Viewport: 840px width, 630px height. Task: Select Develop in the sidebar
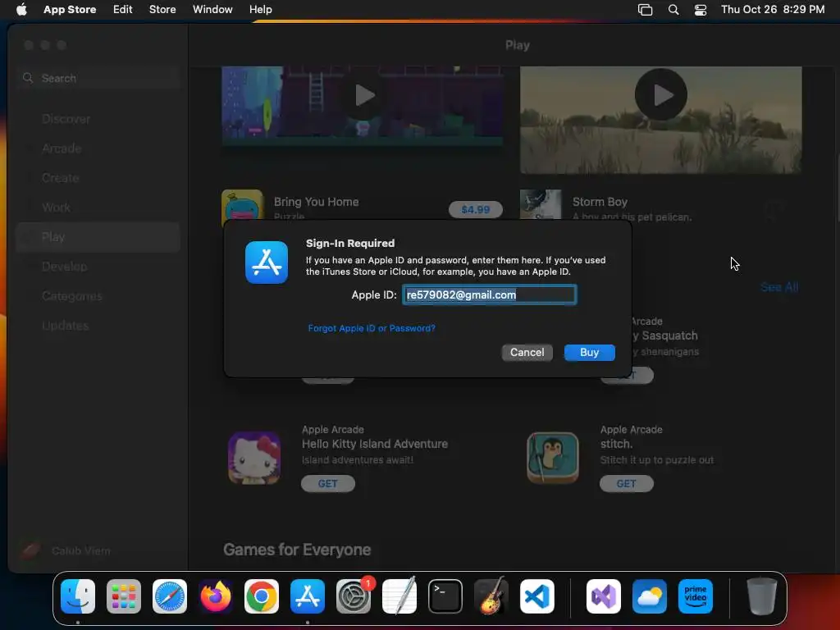(x=98, y=267)
